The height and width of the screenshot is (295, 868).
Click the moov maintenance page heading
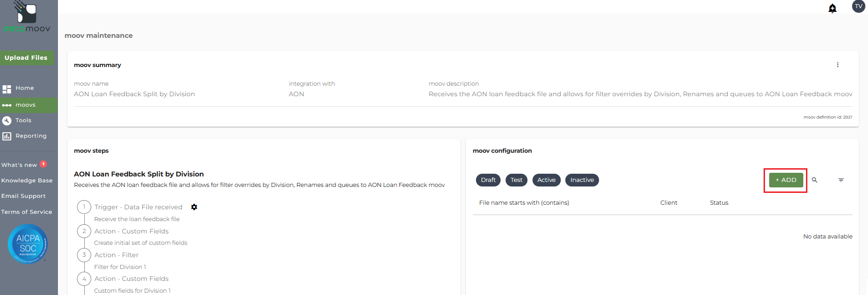click(98, 36)
